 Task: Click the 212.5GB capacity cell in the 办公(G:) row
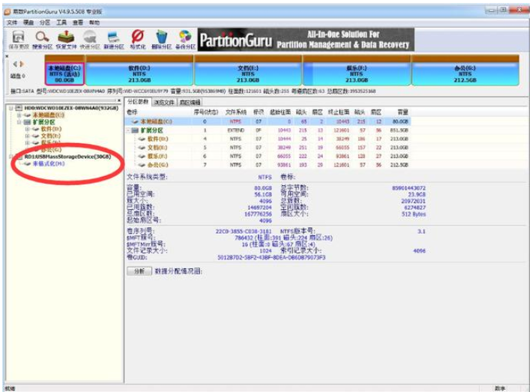tap(399, 165)
